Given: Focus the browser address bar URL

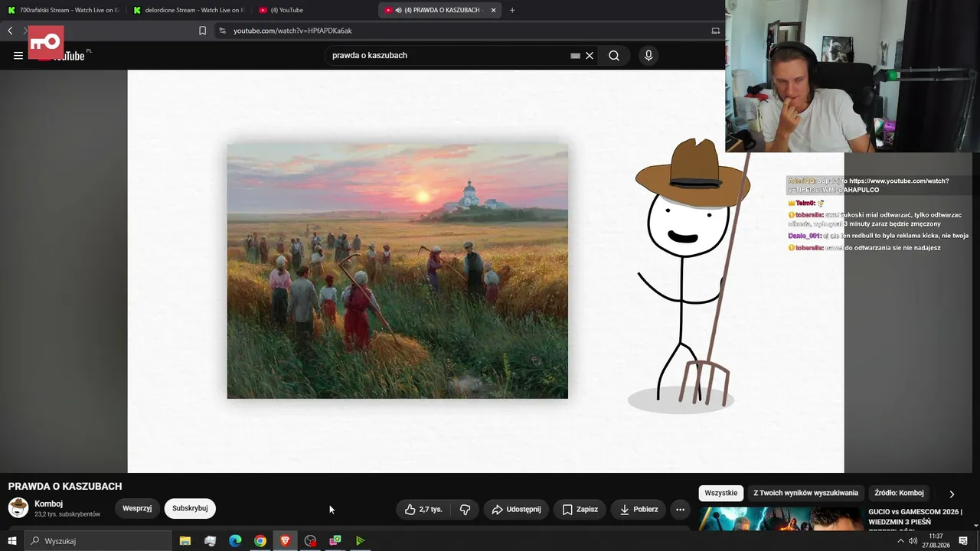Looking at the screenshot, I should (x=292, y=31).
